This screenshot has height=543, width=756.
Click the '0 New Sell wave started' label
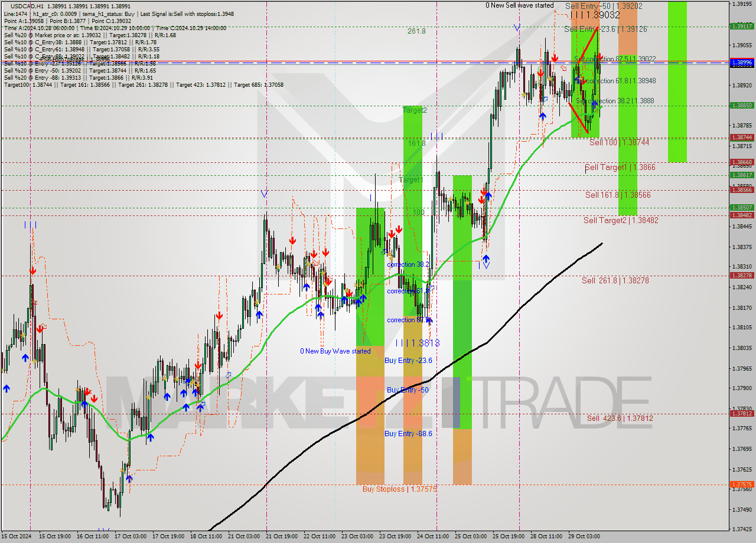520,5
